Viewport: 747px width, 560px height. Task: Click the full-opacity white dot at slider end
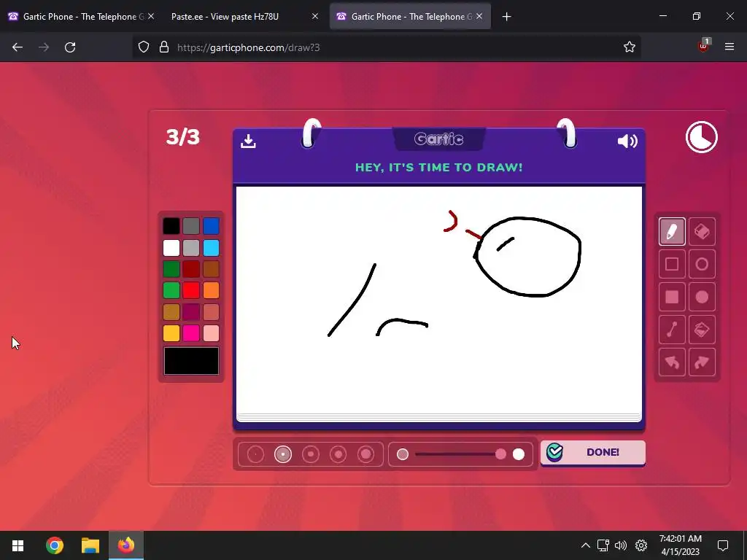coord(519,454)
